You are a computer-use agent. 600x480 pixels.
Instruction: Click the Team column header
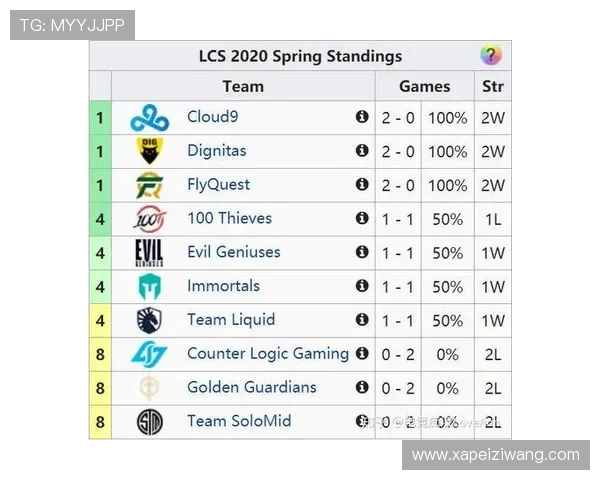tap(243, 86)
